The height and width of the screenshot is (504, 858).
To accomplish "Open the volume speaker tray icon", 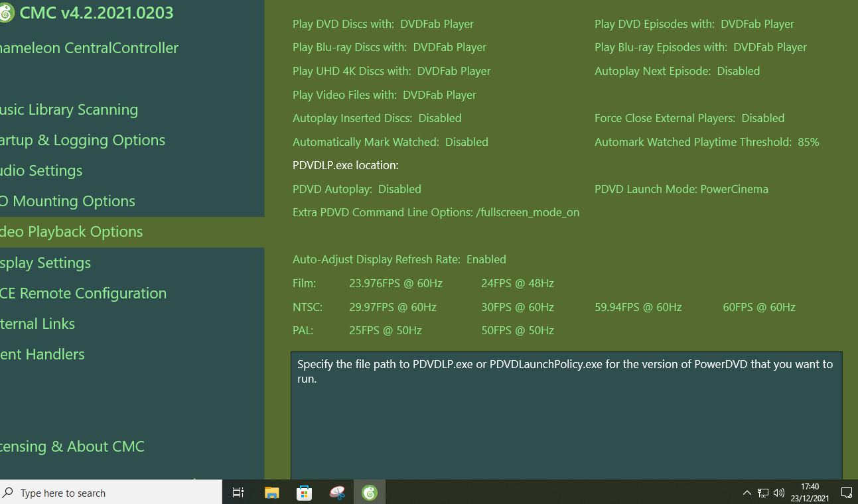I will (779, 493).
